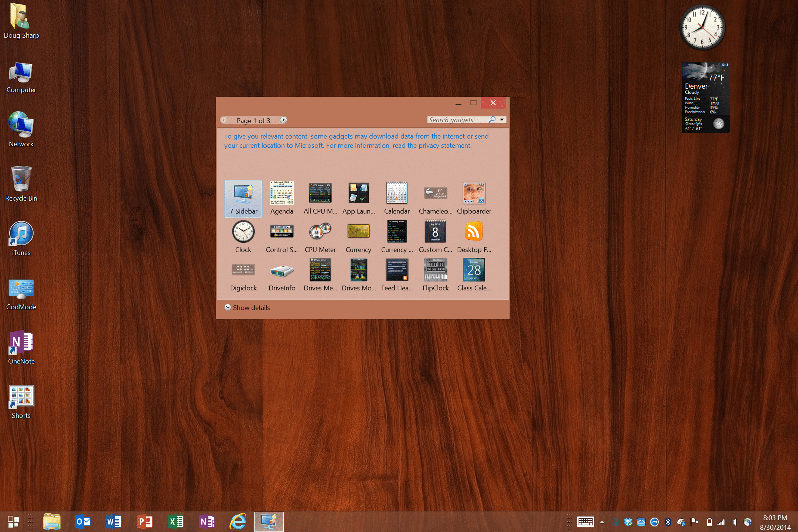Open OneNote from the taskbar
Image resolution: width=798 pixels, height=532 pixels.
(x=207, y=522)
